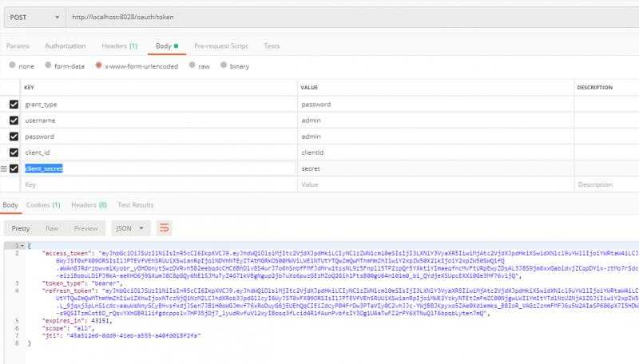Click the empty new Key field

click(x=159, y=184)
